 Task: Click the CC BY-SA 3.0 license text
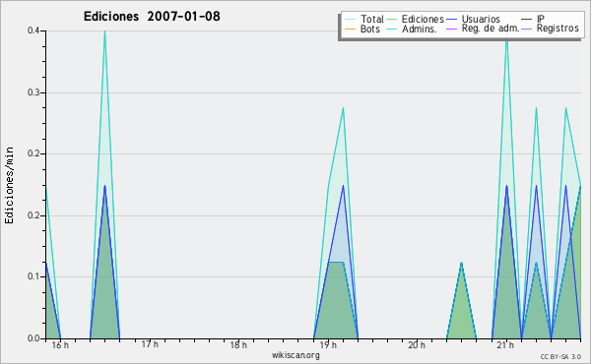click(x=560, y=356)
